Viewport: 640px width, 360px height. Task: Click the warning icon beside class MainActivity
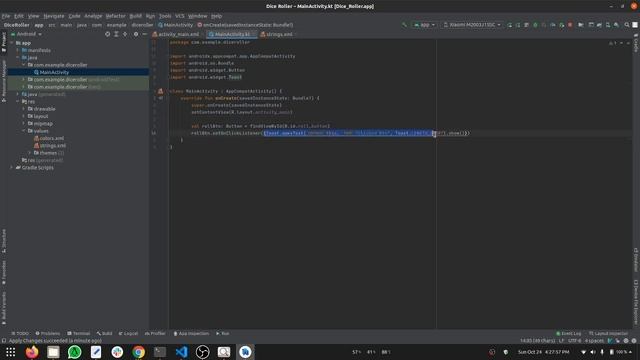pos(160,91)
